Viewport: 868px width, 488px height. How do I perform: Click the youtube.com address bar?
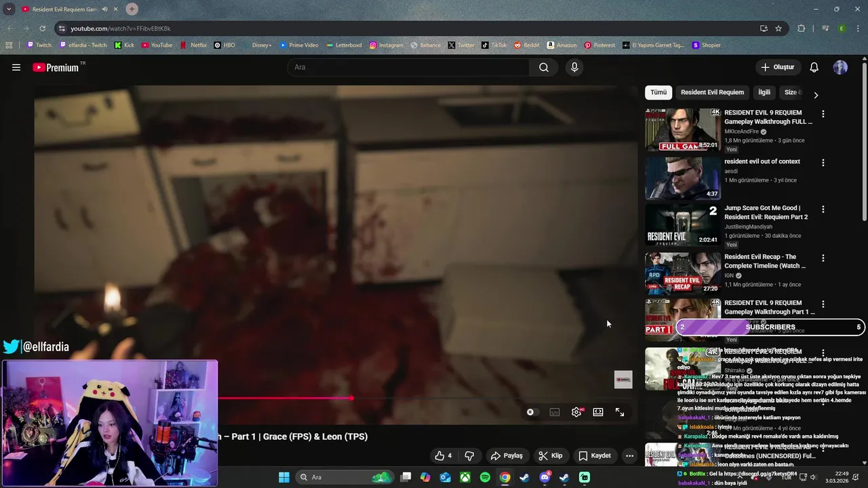coord(407,28)
